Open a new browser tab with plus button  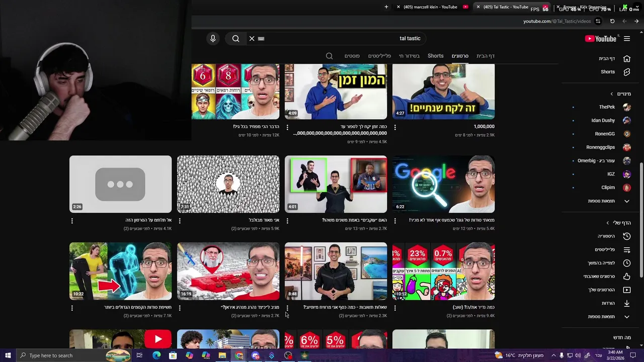coord(386,7)
